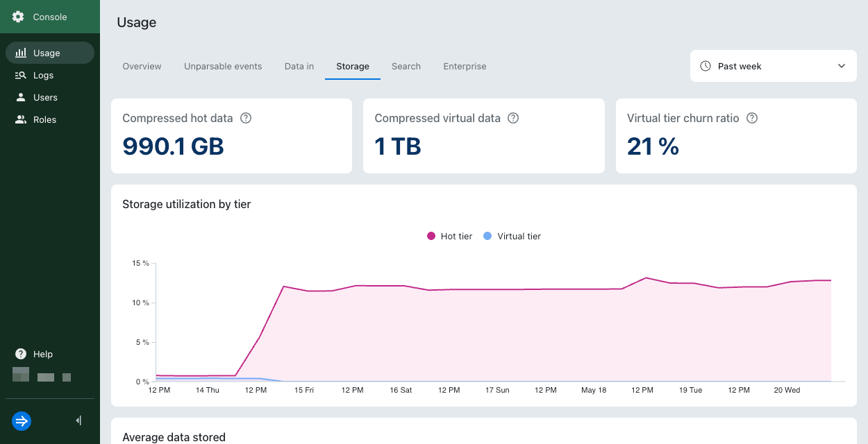The image size is (868, 444).
Task: Show info for Compressed virtual data
Action: (513, 118)
